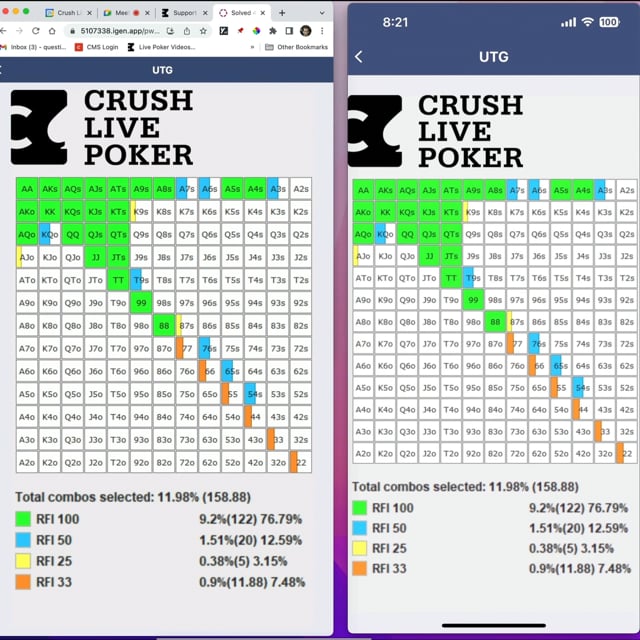Open the Live Poker Videos bookmark
This screenshot has height=640, width=640.
[x=161, y=47]
